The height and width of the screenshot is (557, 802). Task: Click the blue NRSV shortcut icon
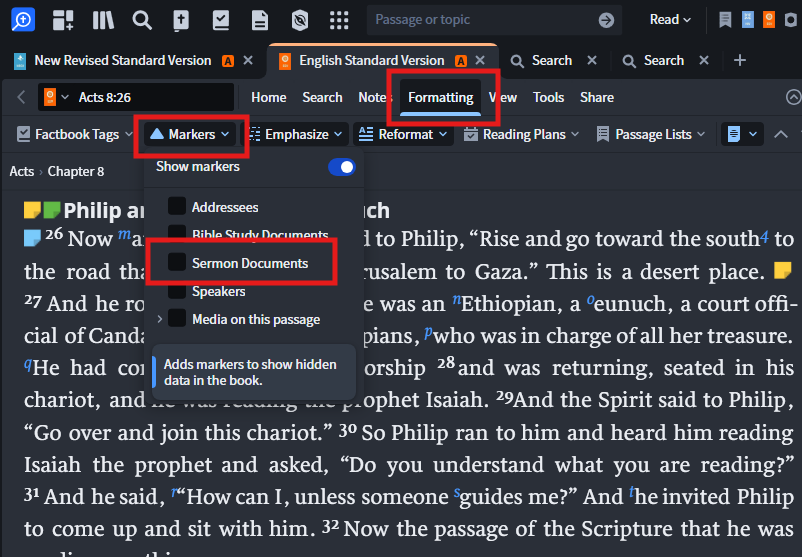pos(747,19)
